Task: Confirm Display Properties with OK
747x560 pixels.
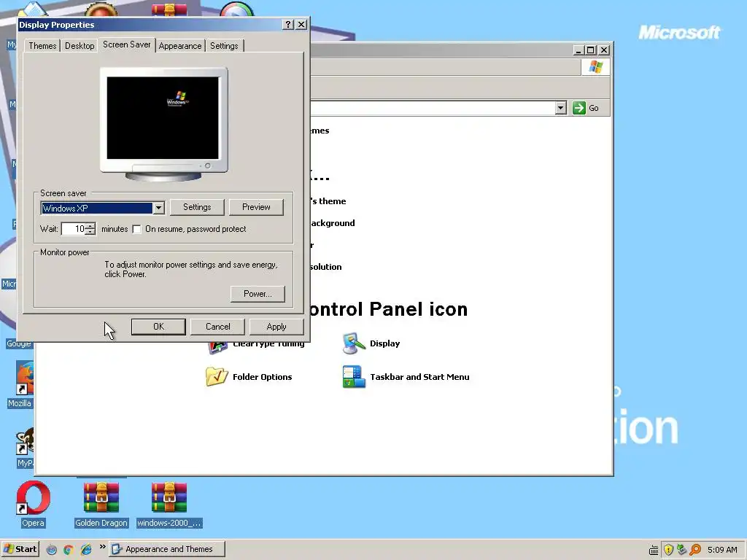Action: 158,327
